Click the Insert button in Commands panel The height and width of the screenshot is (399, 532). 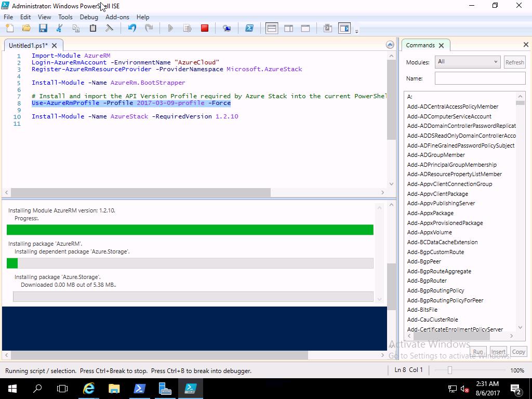pyautogui.click(x=498, y=352)
